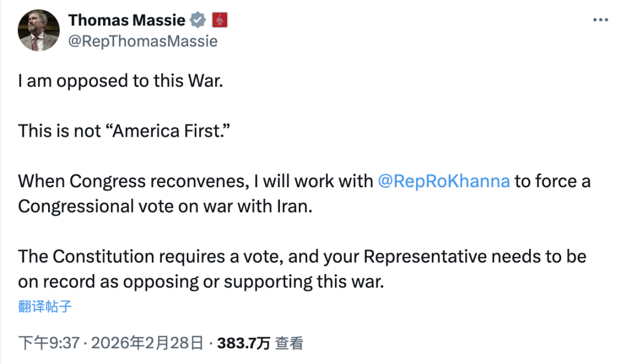
Task: Click the 翻译帖子 translate post link
Action: click(45, 306)
